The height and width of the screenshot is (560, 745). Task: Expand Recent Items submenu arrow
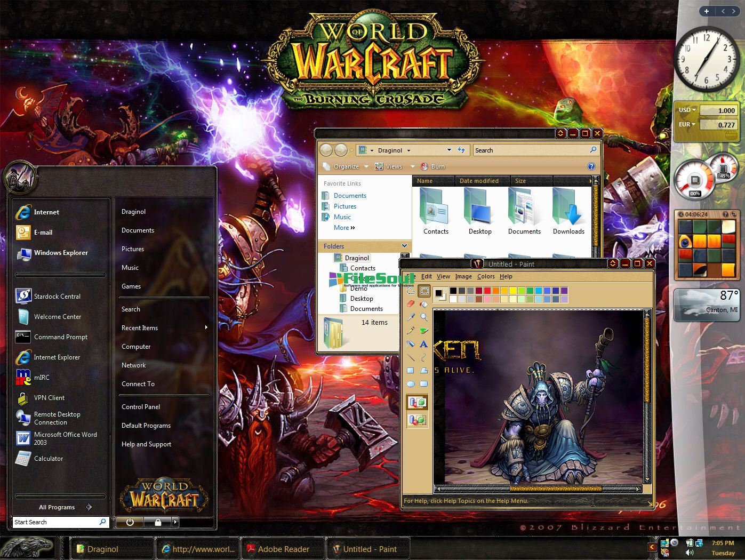pos(206,327)
